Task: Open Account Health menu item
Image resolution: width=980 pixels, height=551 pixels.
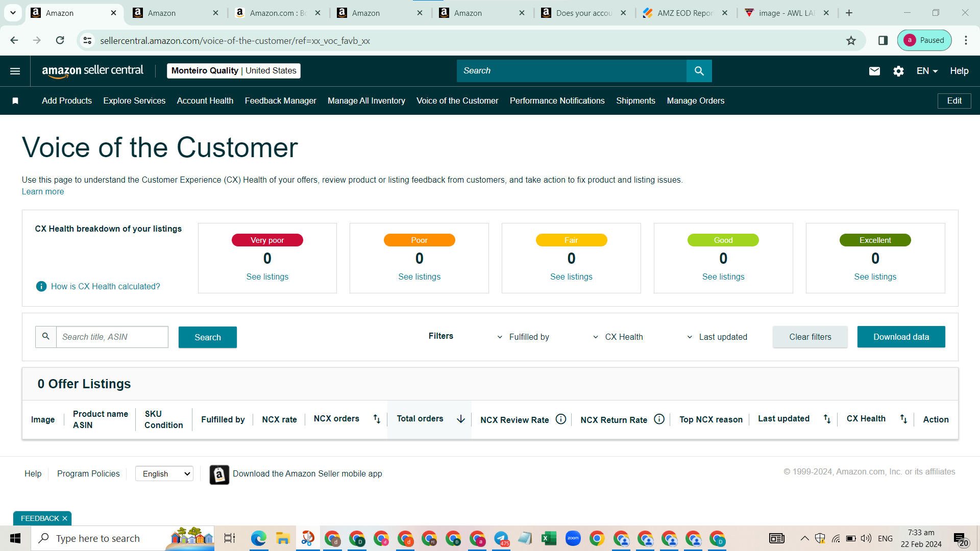Action: click(x=205, y=101)
